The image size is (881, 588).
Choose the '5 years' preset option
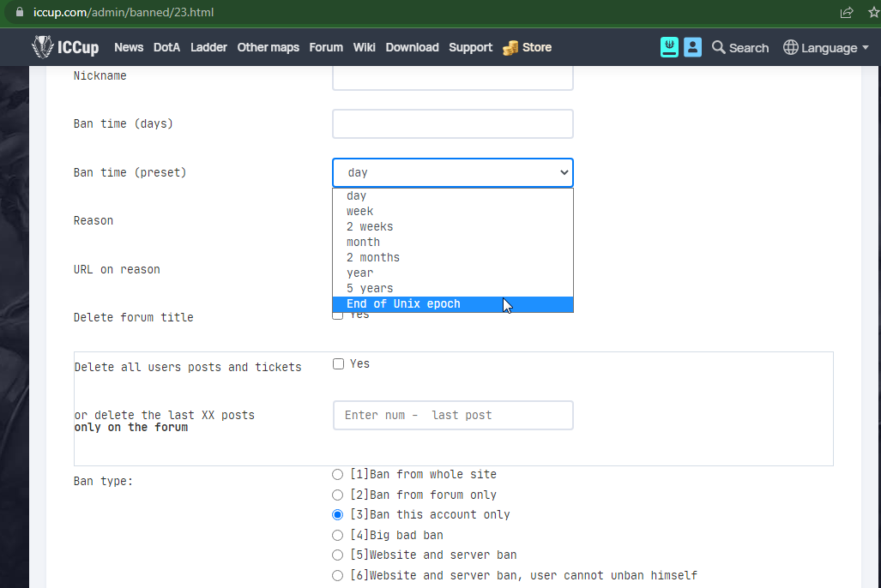453,288
